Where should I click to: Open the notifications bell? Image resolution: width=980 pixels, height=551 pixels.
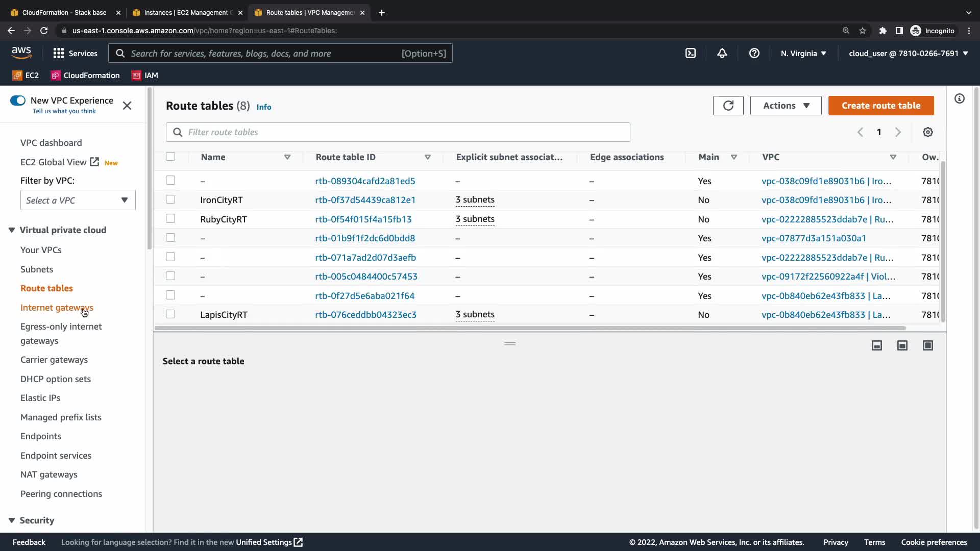(722, 53)
